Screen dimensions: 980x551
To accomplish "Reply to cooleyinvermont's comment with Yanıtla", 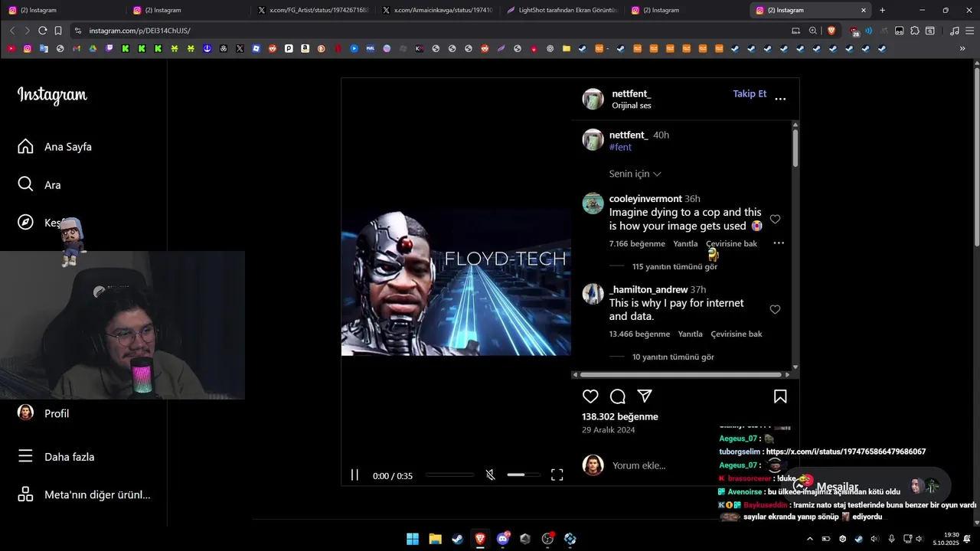I will coord(685,243).
